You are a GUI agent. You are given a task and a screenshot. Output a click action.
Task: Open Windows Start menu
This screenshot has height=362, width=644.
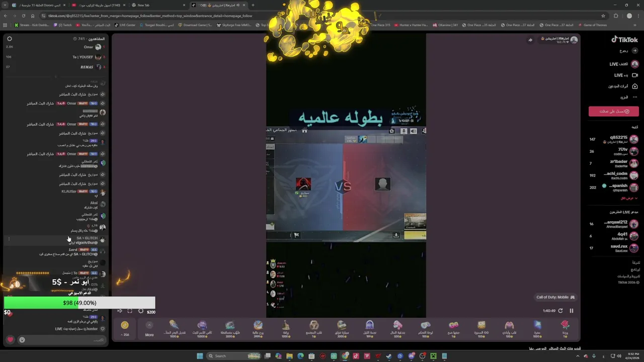200,356
